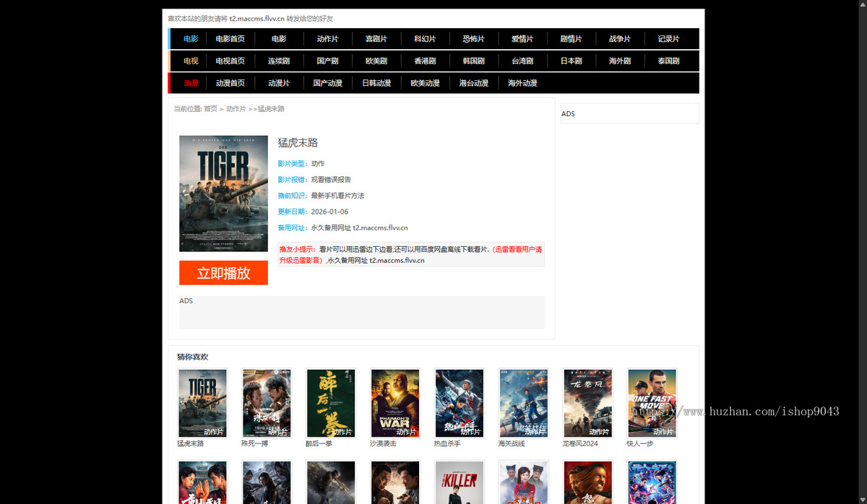Go to 战争片 category
Screen dimensions: 867x504
point(619,39)
